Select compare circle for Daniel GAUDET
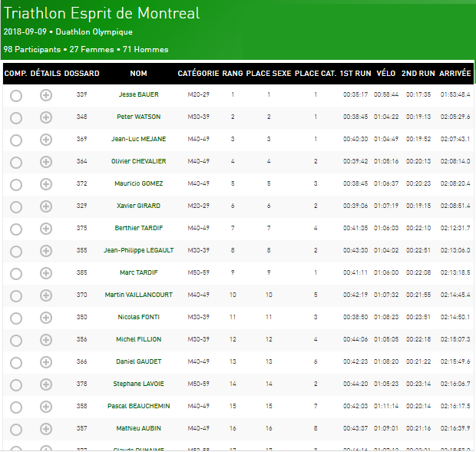Viewport: 476px width, 452px height. 16,363
